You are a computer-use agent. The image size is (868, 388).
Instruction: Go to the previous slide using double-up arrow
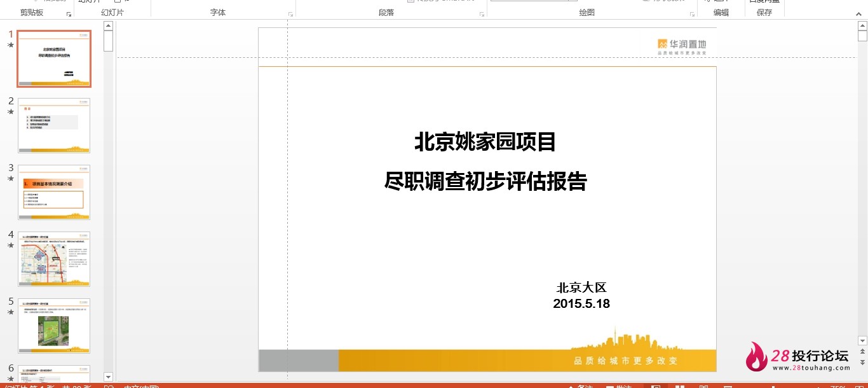tap(862, 352)
